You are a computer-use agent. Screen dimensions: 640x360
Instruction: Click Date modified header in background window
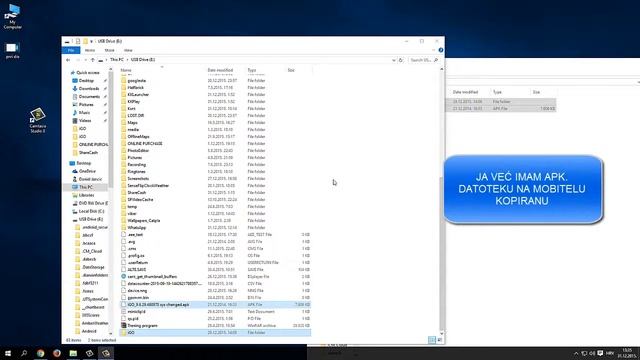[x=465, y=92]
